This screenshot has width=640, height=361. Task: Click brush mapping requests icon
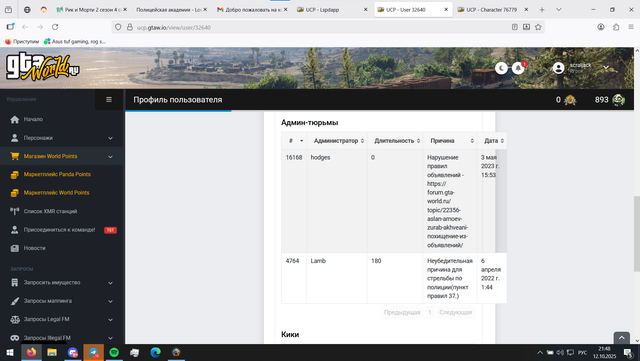point(15,301)
